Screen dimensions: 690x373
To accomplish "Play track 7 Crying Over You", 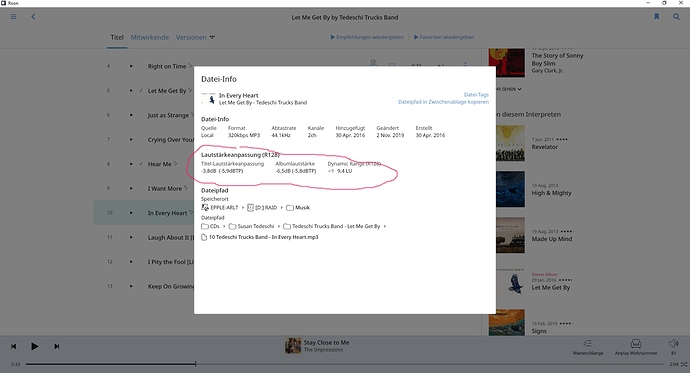I will tap(131, 139).
